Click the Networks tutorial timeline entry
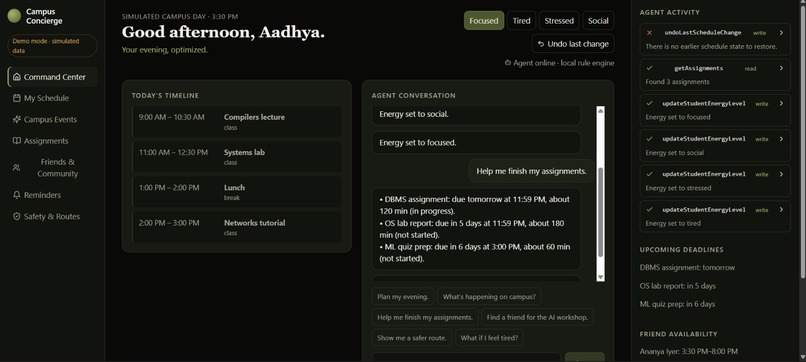Viewport: 806px width, 362px height. pyautogui.click(x=236, y=227)
